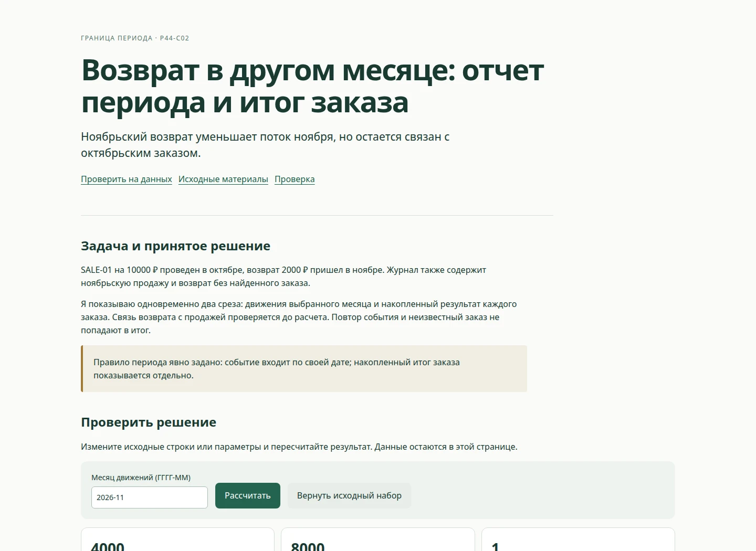Click the instruction text "Измените исходные строки"
This screenshot has width=756, height=551.
[x=299, y=447]
